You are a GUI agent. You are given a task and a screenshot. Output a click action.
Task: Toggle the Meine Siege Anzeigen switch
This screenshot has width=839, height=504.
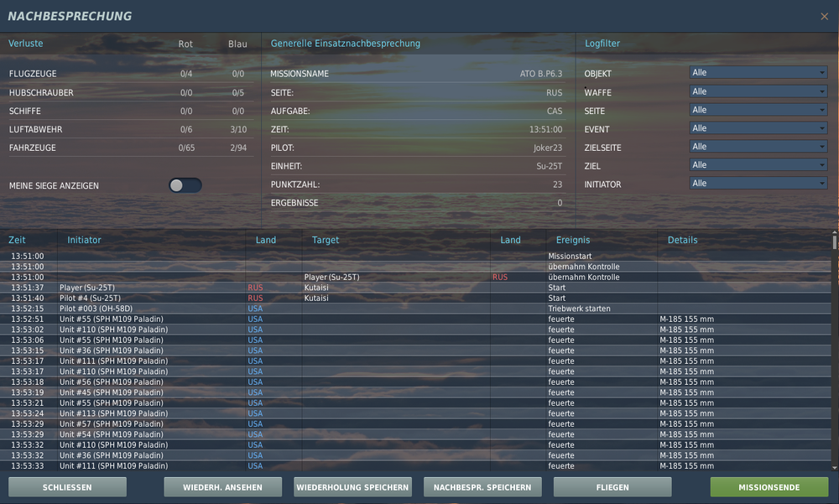(185, 185)
